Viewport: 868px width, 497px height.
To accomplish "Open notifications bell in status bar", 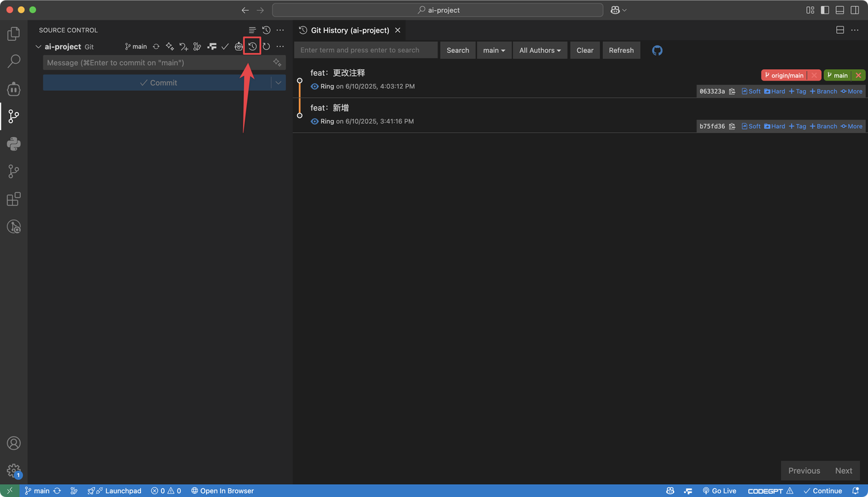I will pyautogui.click(x=856, y=491).
